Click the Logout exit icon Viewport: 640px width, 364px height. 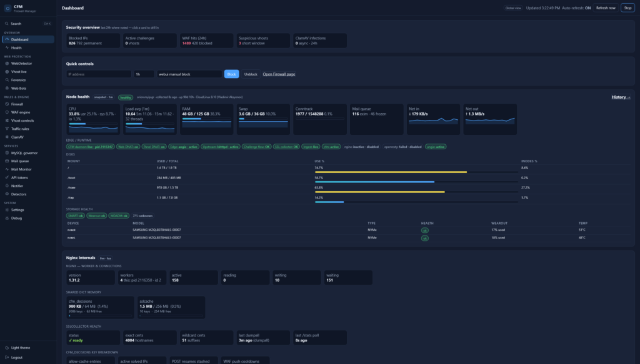(x=7, y=358)
